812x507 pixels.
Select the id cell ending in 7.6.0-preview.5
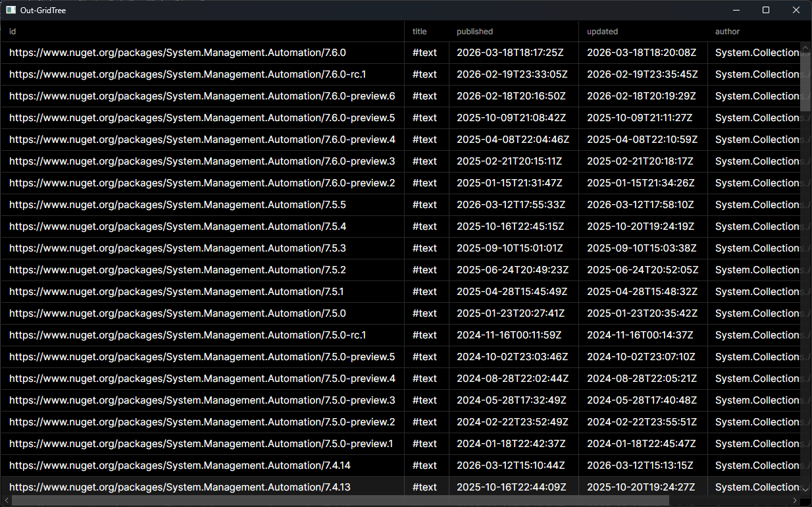202,118
